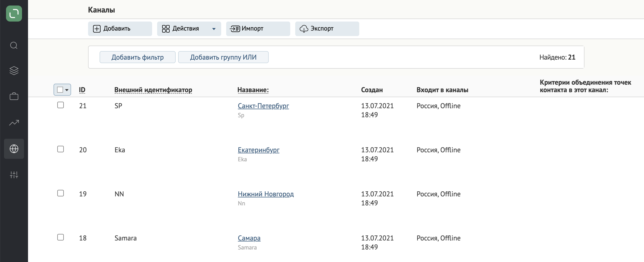Open the sliders settings sidebar icon
The image size is (644, 262).
point(14,175)
